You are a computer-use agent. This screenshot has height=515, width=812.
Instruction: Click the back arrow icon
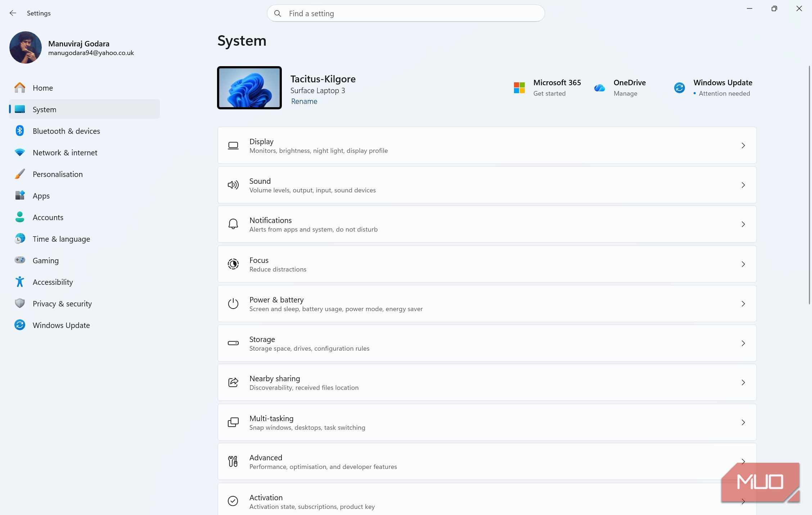point(13,13)
